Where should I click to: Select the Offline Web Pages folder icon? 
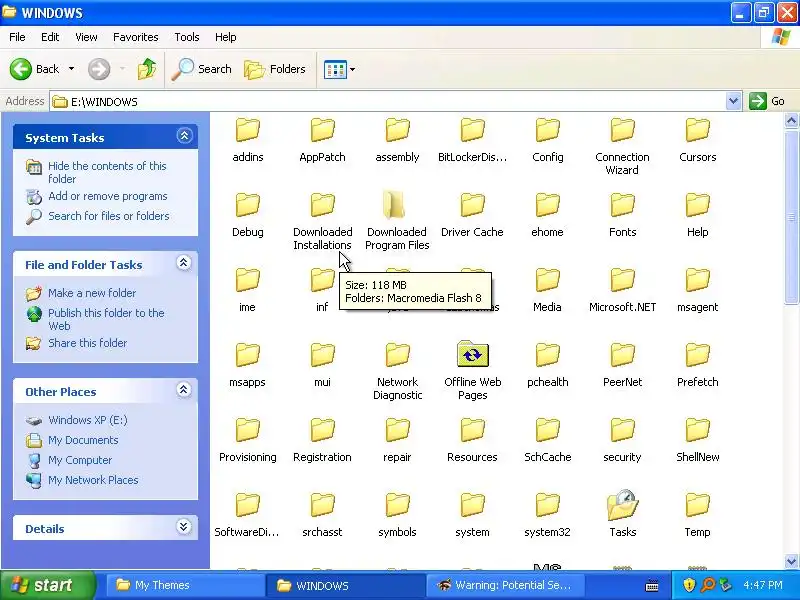pos(472,354)
